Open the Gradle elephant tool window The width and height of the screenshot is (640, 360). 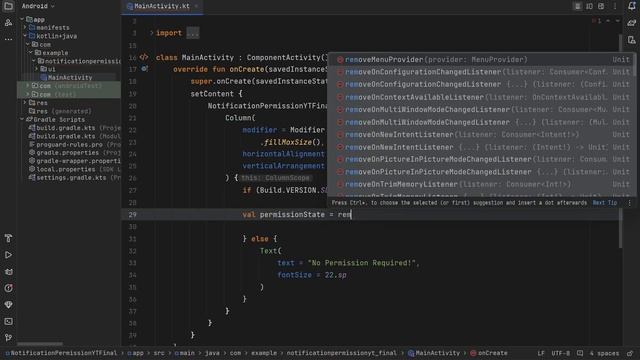[x=631, y=23]
